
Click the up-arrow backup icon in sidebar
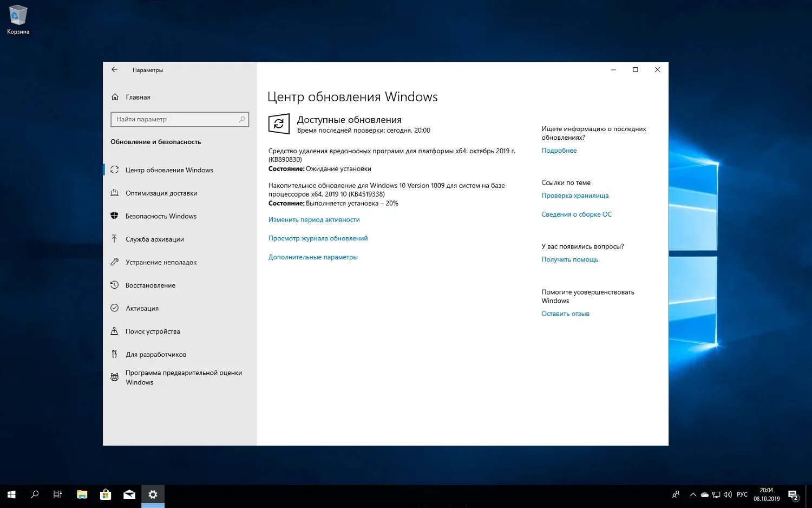pos(114,239)
